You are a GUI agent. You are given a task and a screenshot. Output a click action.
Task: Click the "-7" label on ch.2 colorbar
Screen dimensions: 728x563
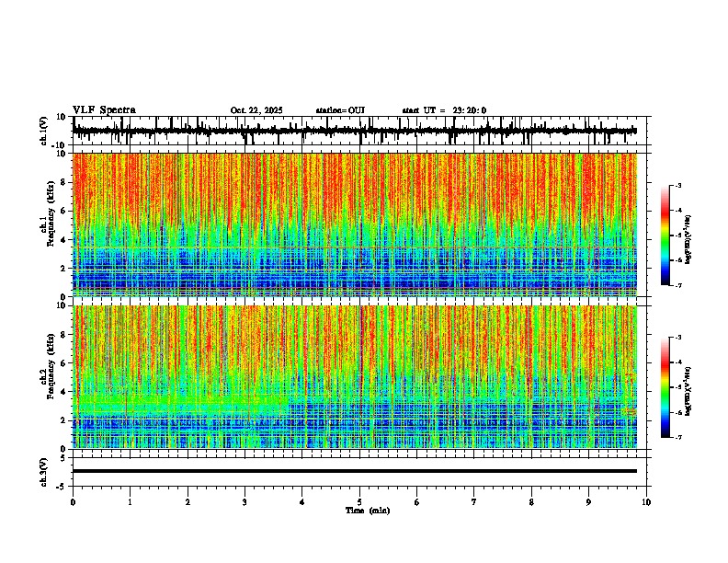[678, 437]
